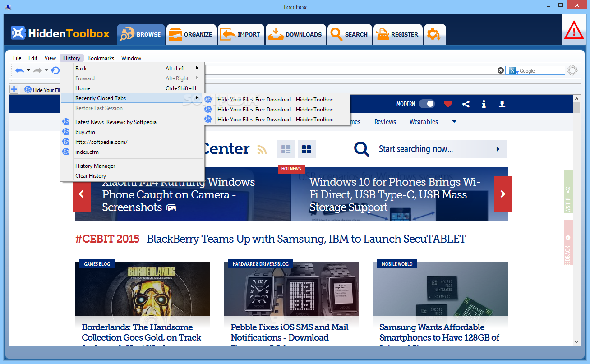This screenshot has height=364, width=590.
Task: Select buy.cfm history entry
Action: tap(133, 132)
